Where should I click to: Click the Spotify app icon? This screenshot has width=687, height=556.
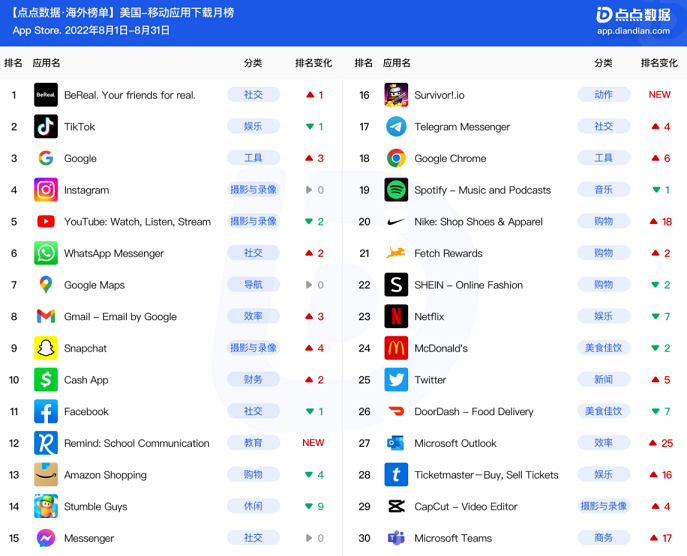[396, 190]
